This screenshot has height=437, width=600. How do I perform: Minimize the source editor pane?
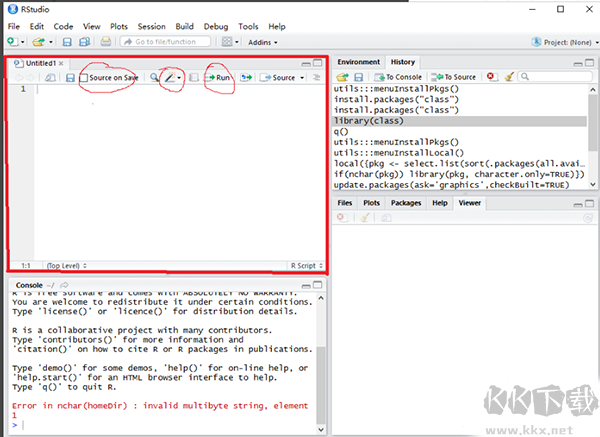point(306,64)
